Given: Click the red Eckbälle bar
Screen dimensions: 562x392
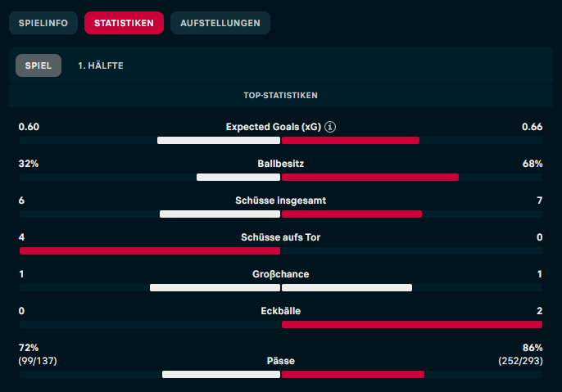Looking at the screenshot, I should click(412, 324).
